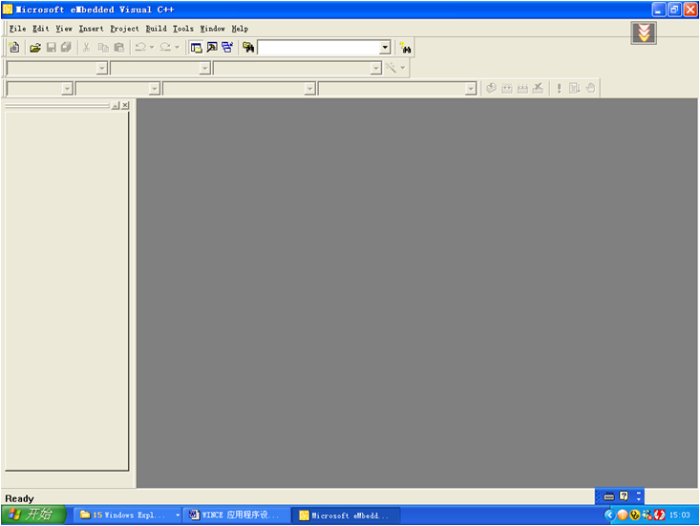Click the Open file folder icon
This screenshot has width=700, height=526.
tap(35, 47)
